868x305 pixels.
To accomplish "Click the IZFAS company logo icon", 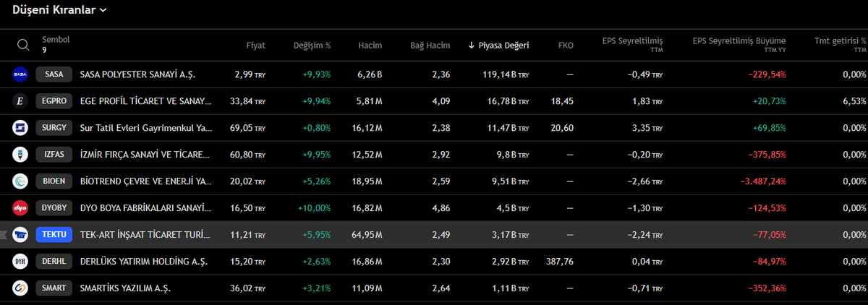I will point(20,155).
